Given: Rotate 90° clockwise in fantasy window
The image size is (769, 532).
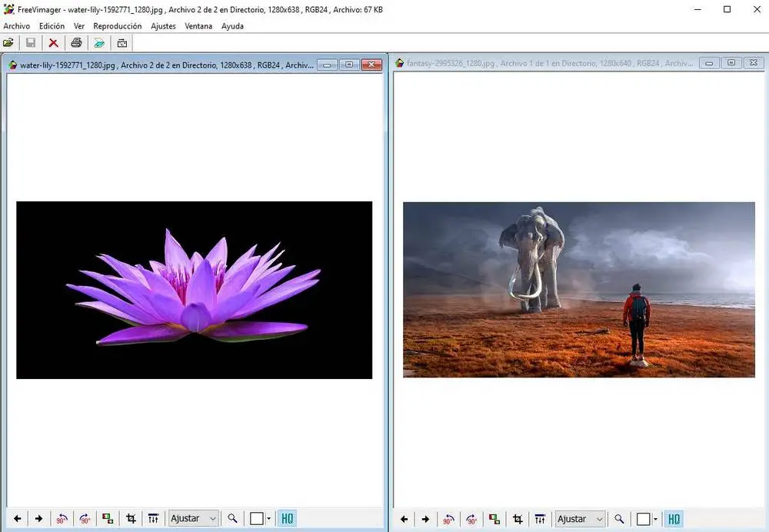Looking at the screenshot, I should (472, 519).
